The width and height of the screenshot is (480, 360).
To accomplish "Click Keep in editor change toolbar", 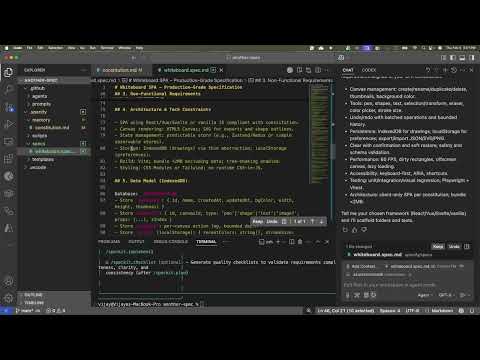I will coord(258,221).
